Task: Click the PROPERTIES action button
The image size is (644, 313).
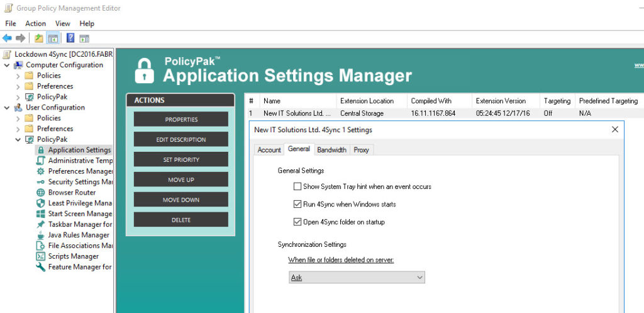Action: 181,119
